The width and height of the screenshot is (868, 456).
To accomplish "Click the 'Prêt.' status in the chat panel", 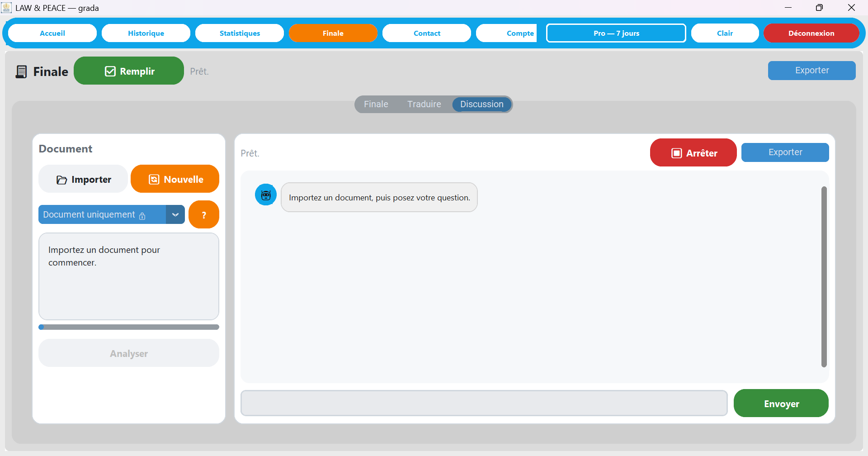I will click(250, 153).
